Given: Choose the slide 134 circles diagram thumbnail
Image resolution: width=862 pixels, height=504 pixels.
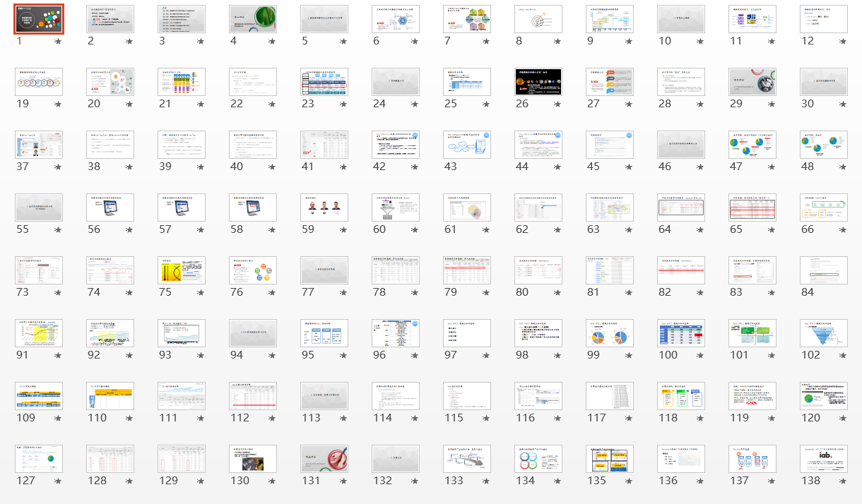Looking at the screenshot, I should pos(538,459).
